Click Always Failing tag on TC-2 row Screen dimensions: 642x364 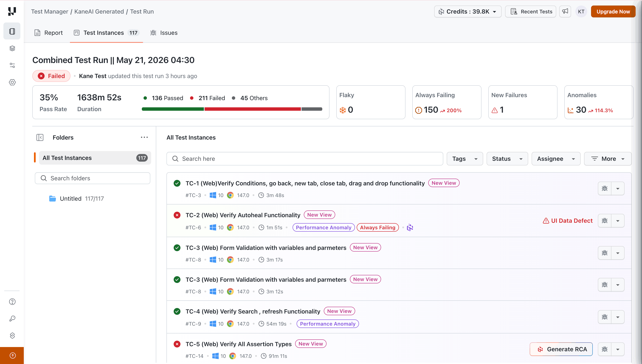pyautogui.click(x=377, y=227)
